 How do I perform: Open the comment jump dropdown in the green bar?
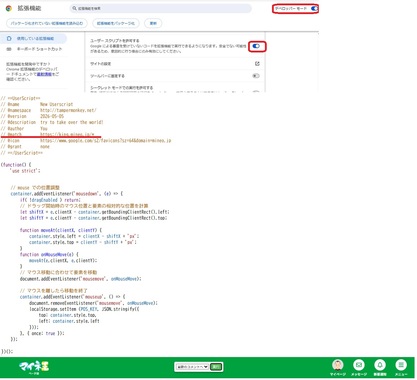192,367
